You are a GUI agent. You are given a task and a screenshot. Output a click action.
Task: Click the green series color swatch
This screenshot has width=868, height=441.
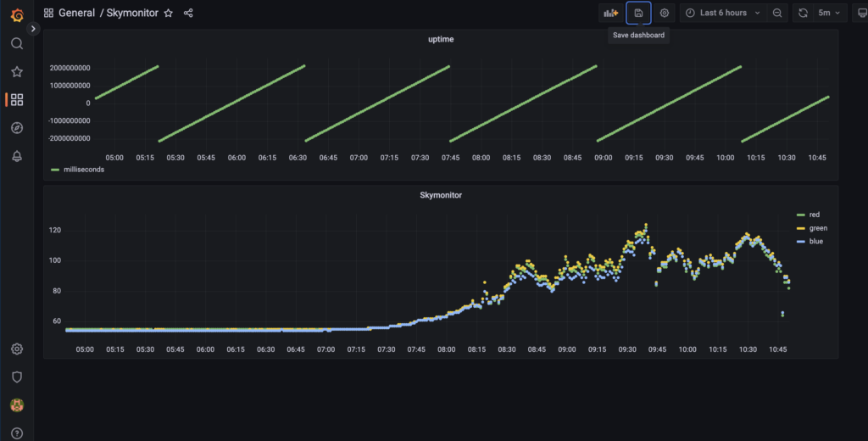800,228
